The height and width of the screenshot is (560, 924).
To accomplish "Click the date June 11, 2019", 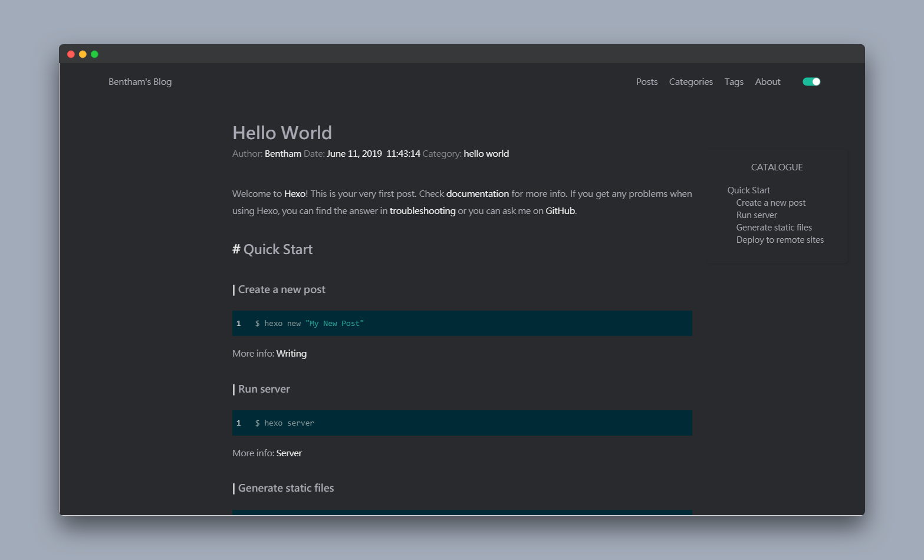I will (354, 154).
